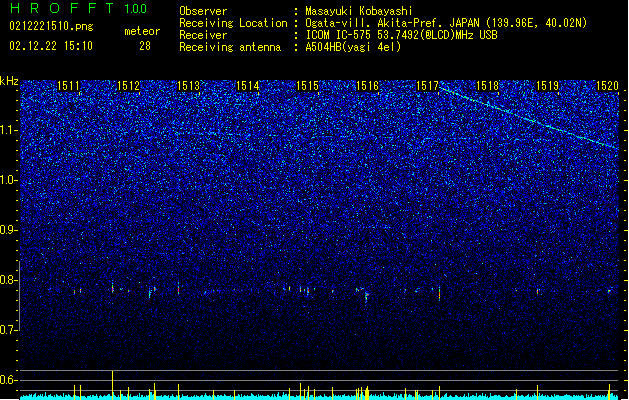Click the 0.9 kHz axis label
629x400 pixels.
click(9, 230)
